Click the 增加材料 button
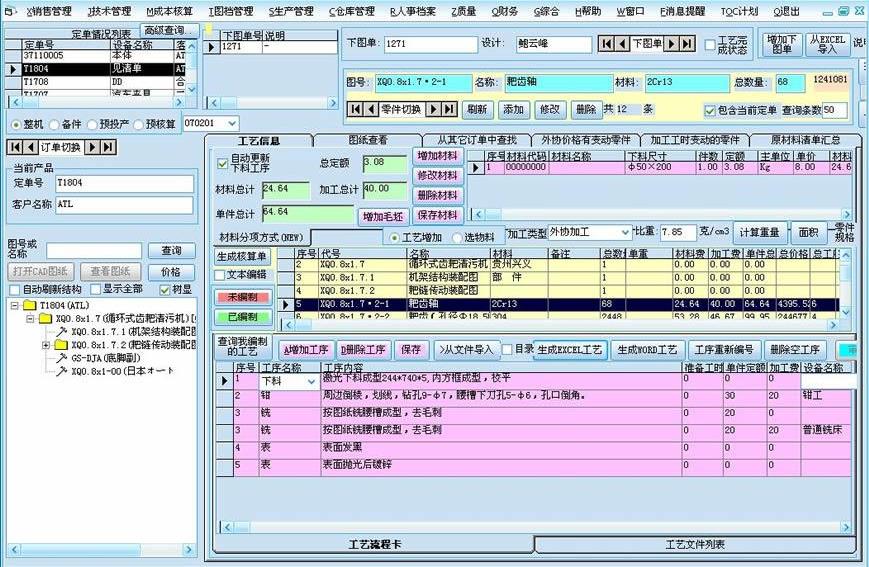Image resolution: width=869 pixels, height=567 pixels. [436, 156]
